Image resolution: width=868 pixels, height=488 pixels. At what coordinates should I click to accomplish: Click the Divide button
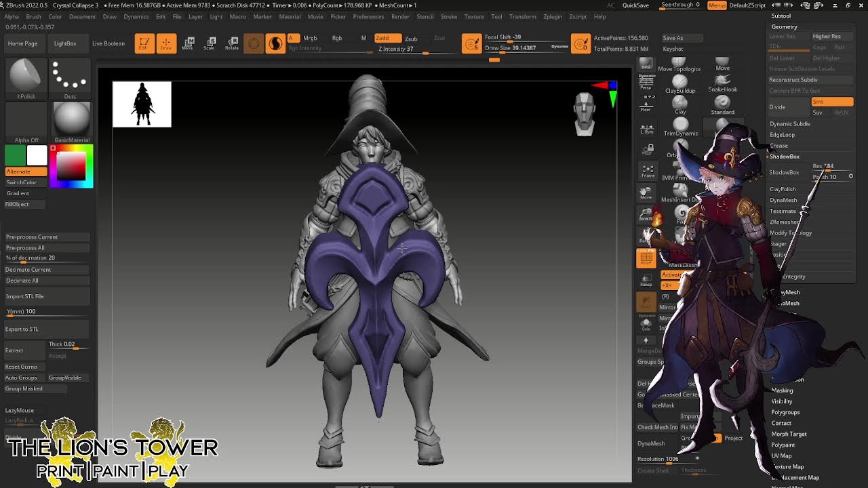click(x=789, y=107)
